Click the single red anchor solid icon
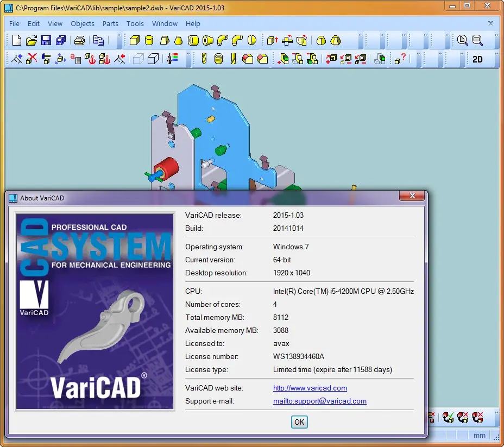The height and width of the screenshot is (447, 504). tap(90, 59)
